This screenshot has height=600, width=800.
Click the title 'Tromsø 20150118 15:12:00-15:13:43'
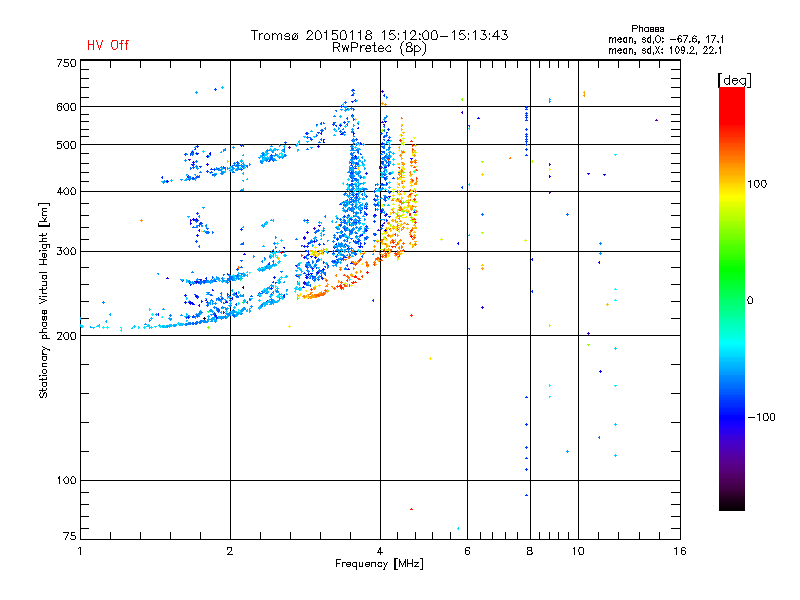(379, 35)
